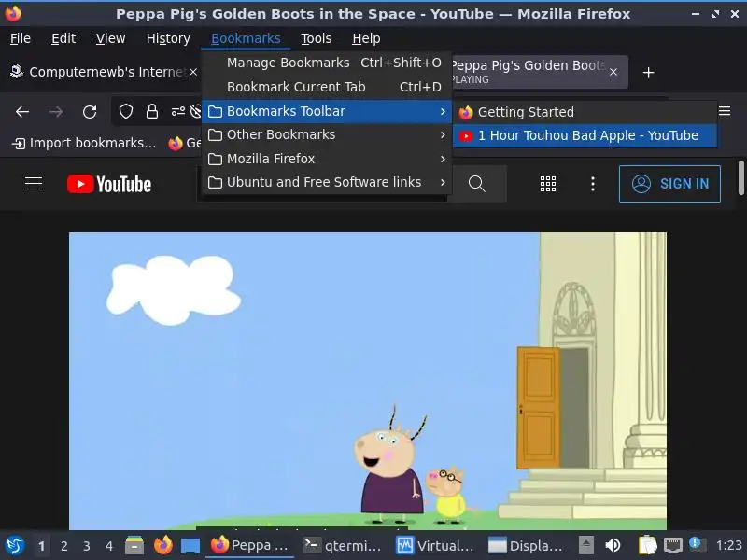Open the History menu
Image resolution: width=747 pixels, height=560 pixels.
(168, 38)
